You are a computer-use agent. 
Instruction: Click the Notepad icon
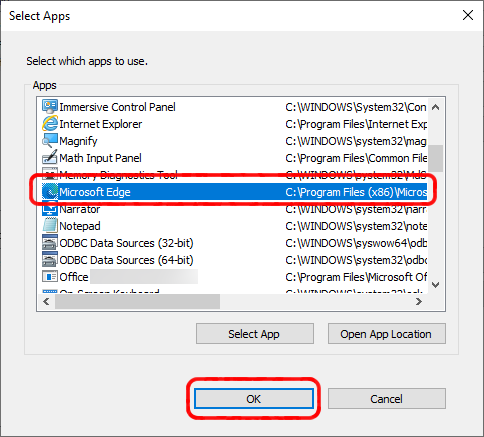50,226
